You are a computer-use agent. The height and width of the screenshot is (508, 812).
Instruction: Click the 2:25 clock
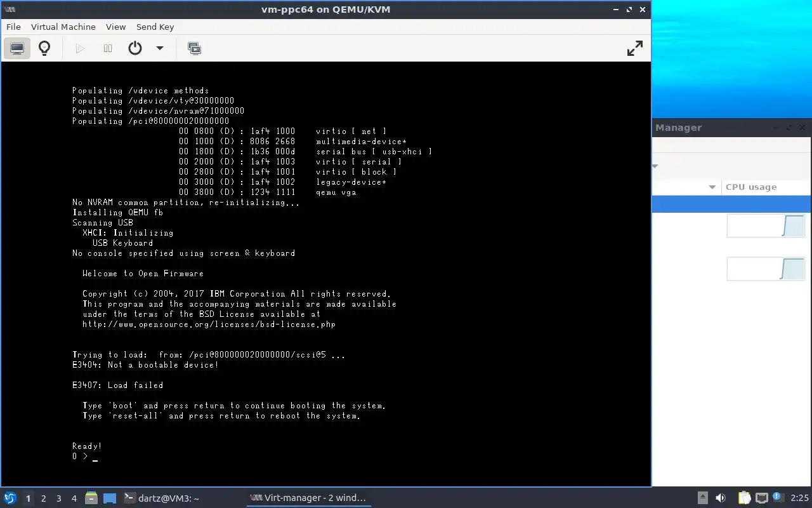(799, 498)
